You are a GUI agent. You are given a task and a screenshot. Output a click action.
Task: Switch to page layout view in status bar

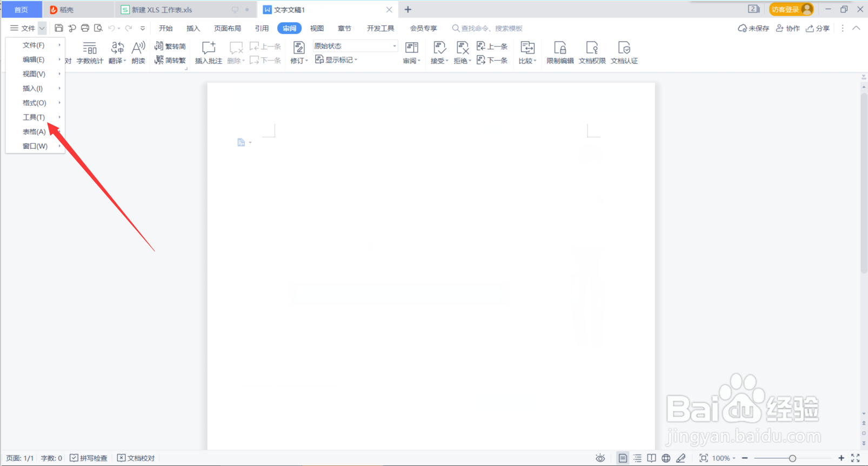623,458
